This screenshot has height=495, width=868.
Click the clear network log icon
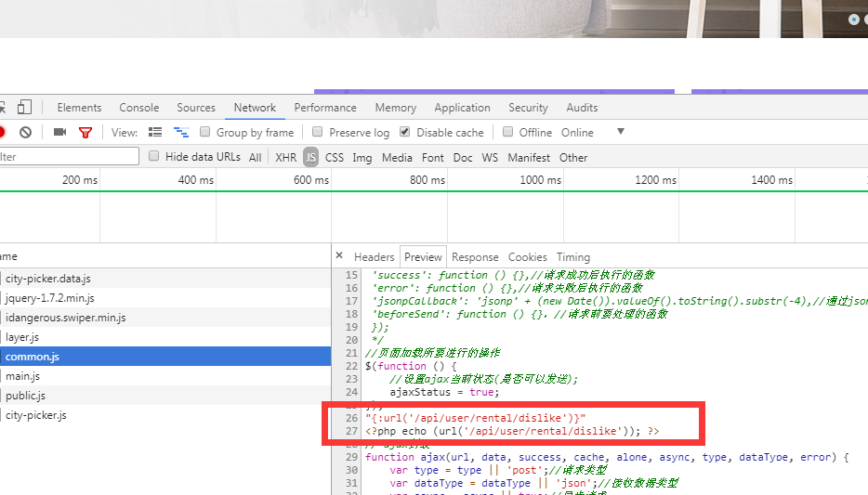click(26, 133)
